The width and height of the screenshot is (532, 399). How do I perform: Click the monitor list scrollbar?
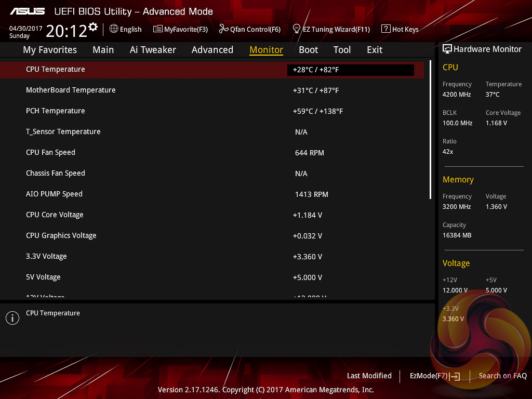pyautogui.click(x=430, y=129)
